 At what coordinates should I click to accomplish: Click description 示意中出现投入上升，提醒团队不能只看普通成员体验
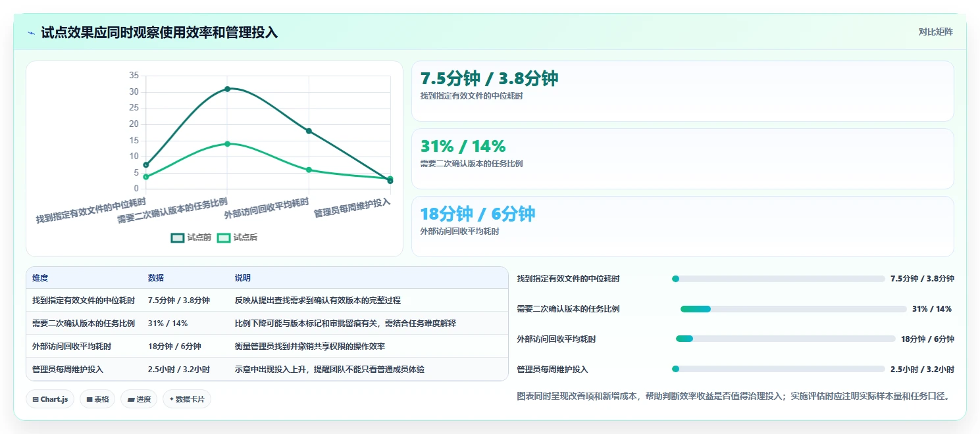(330, 370)
